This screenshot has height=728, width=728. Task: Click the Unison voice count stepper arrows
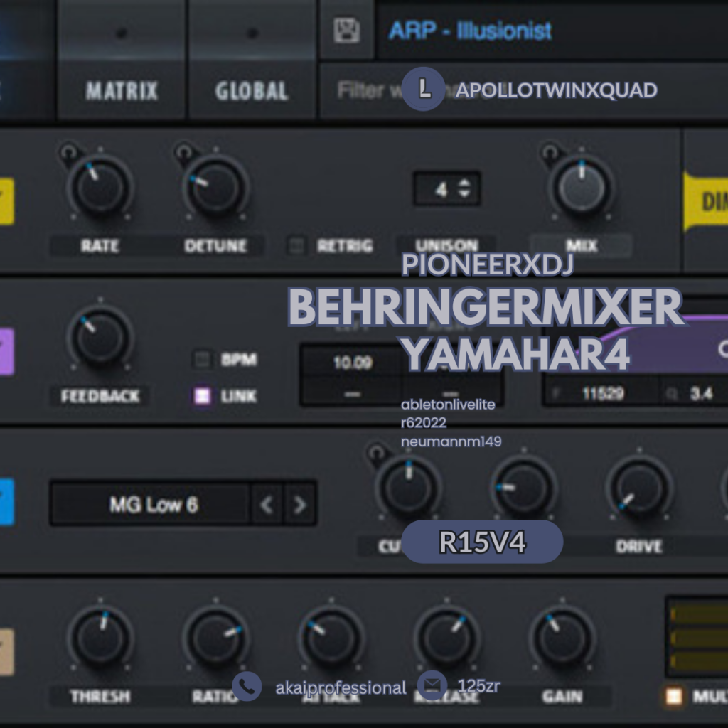point(464,188)
